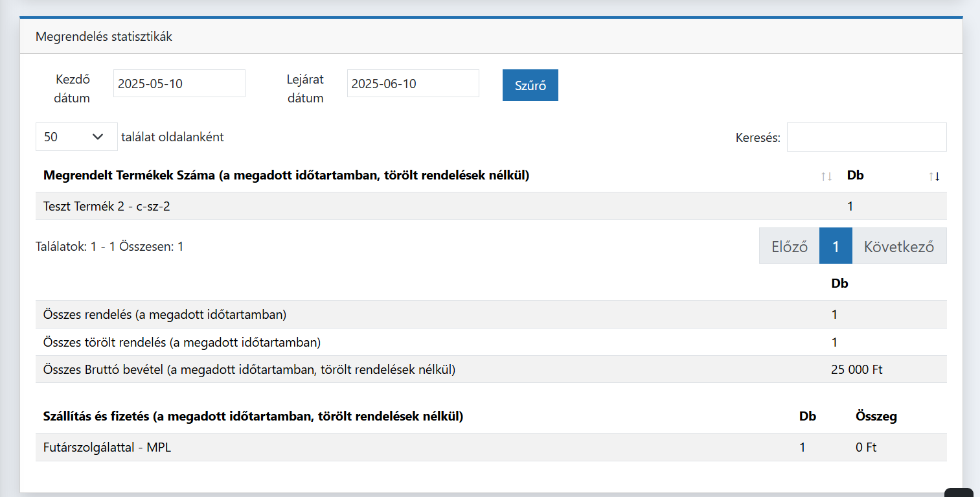This screenshot has width=980, height=497.
Task: Go to the next page with Következő
Action: [898, 246]
